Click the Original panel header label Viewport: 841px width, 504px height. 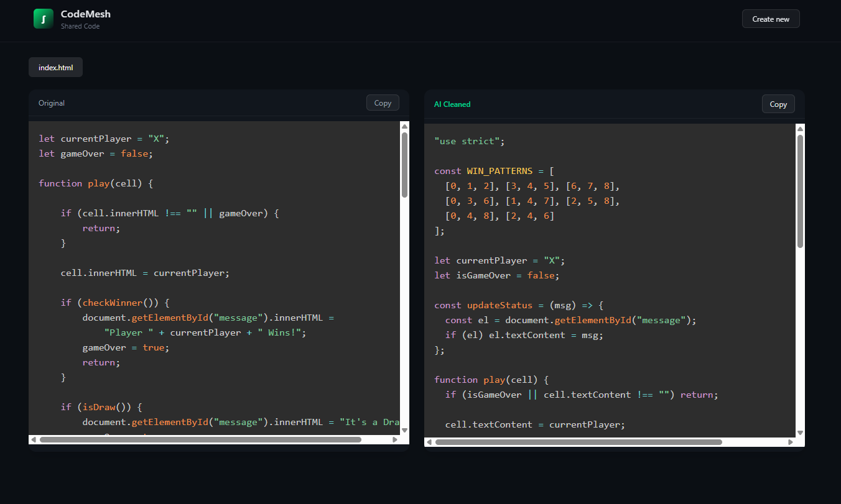pos(51,103)
